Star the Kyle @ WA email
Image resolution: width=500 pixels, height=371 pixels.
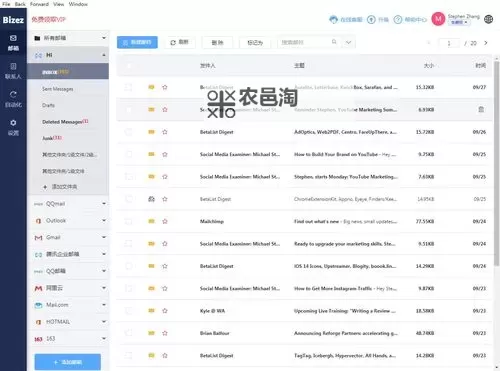pyautogui.click(x=165, y=311)
